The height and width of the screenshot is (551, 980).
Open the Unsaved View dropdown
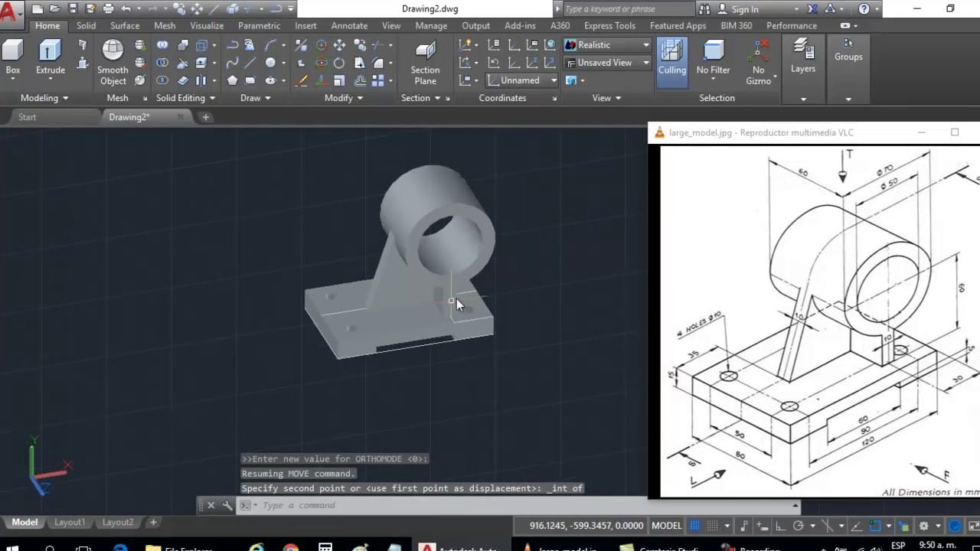(x=645, y=62)
